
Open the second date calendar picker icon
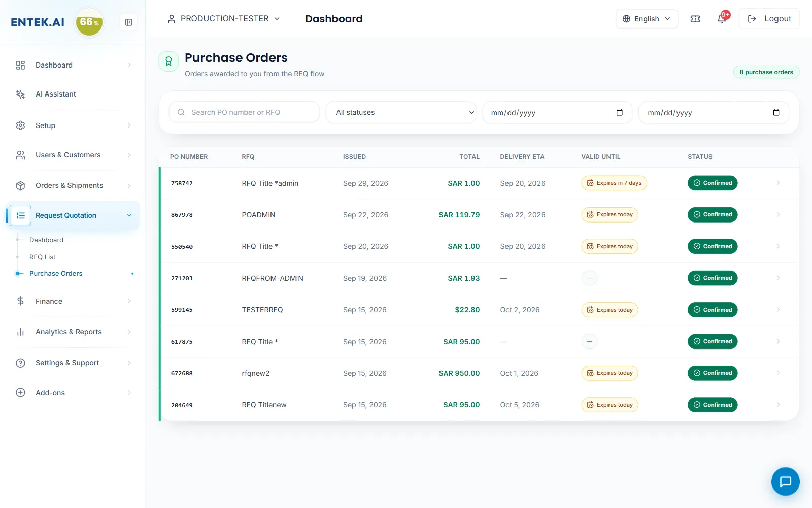click(776, 112)
